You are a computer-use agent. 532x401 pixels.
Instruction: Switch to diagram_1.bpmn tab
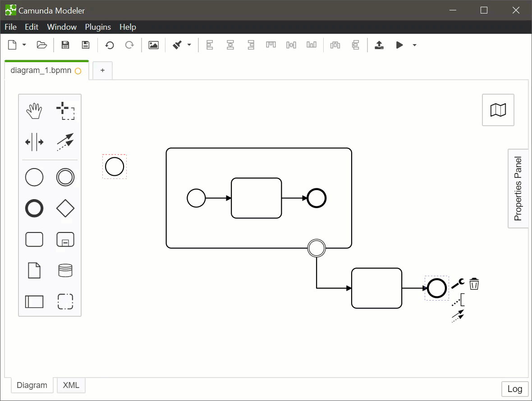click(46, 70)
